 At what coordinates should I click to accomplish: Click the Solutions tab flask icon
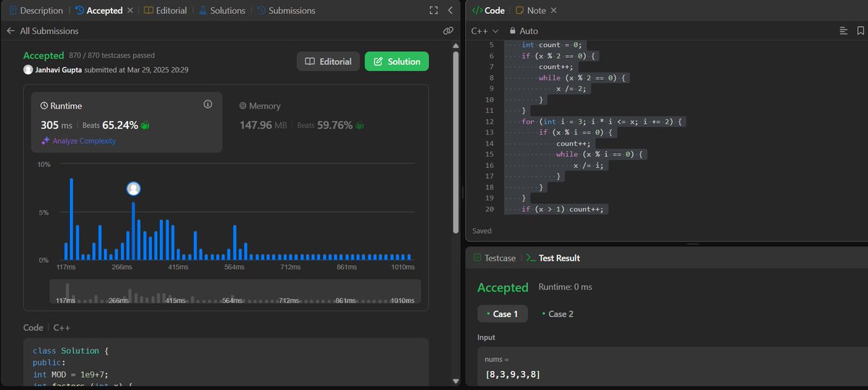tap(203, 11)
